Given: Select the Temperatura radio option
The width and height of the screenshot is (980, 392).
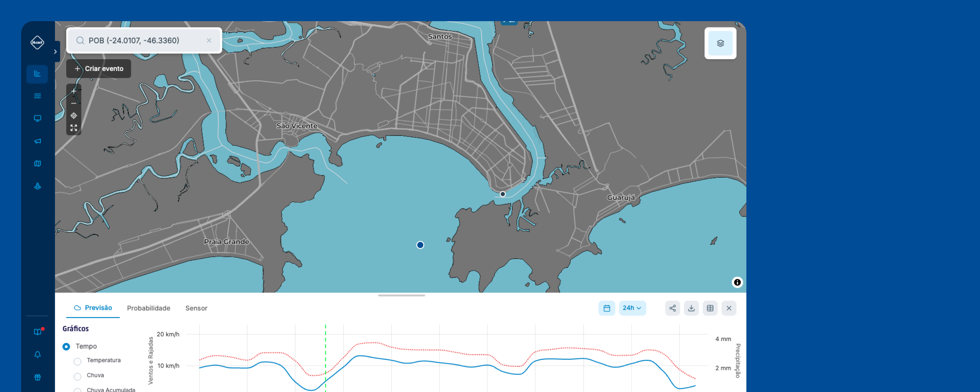Looking at the screenshot, I should [x=78, y=361].
